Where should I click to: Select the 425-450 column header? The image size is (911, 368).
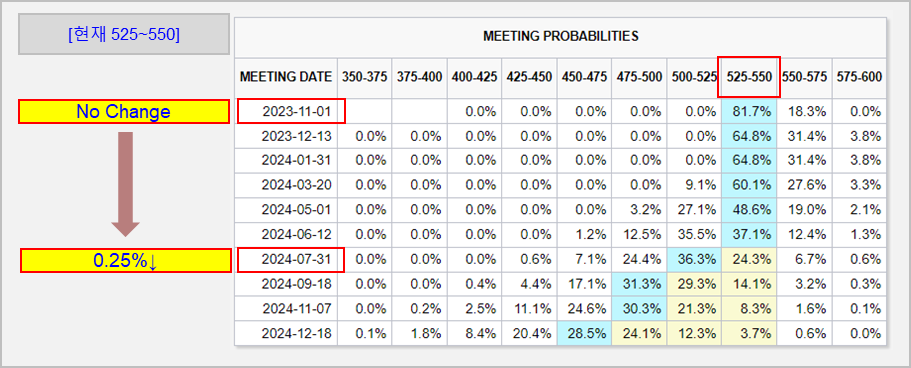point(529,77)
